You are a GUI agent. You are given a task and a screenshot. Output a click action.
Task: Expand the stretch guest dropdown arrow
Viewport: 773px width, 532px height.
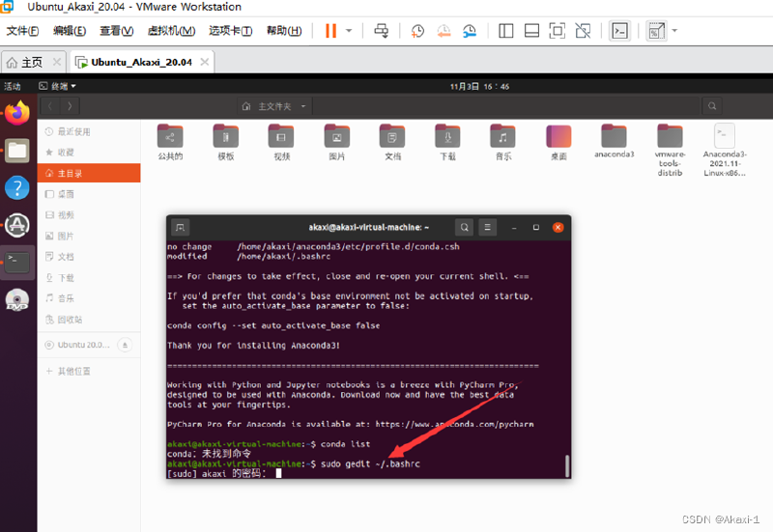674,31
